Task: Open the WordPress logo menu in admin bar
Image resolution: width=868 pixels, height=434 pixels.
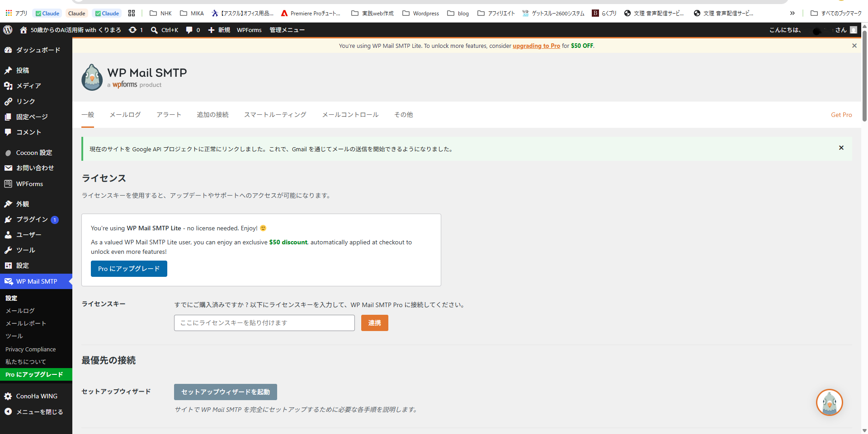Action: pyautogui.click(x=8, y=30)
